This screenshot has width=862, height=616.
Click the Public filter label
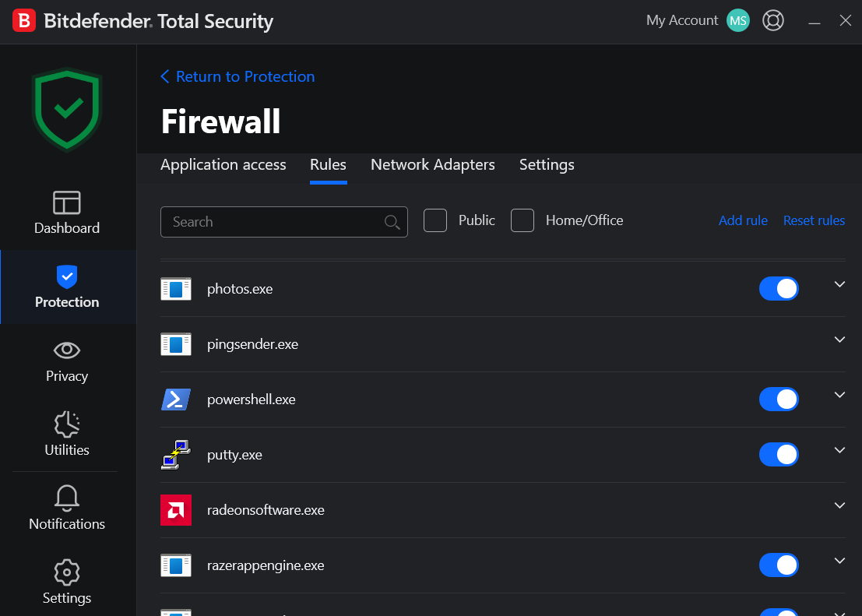click(x=477, y=220)
